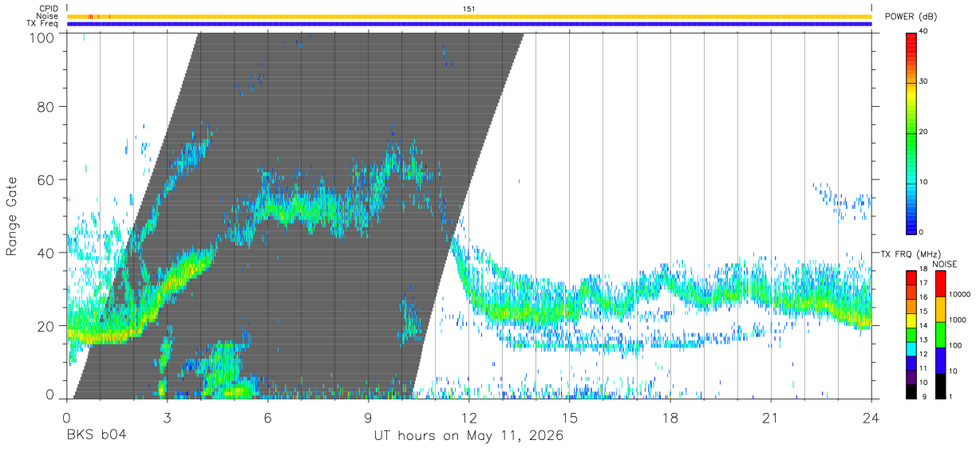This screenshot has width=980, height=452.
Task: Click the 6 tick on UT hours axis
Action: pos(267,418)
